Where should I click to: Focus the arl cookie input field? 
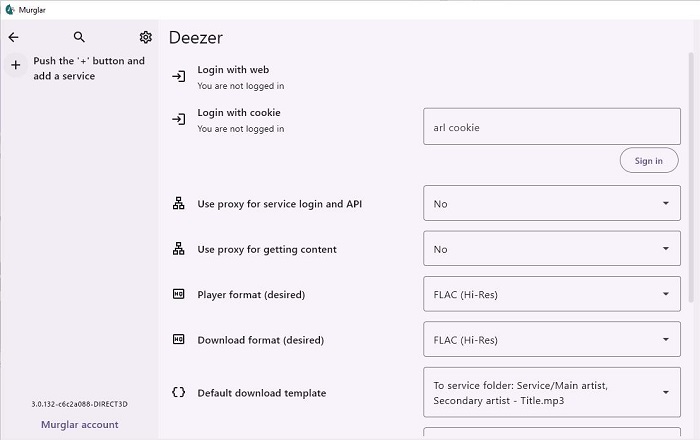coord(552,127)
